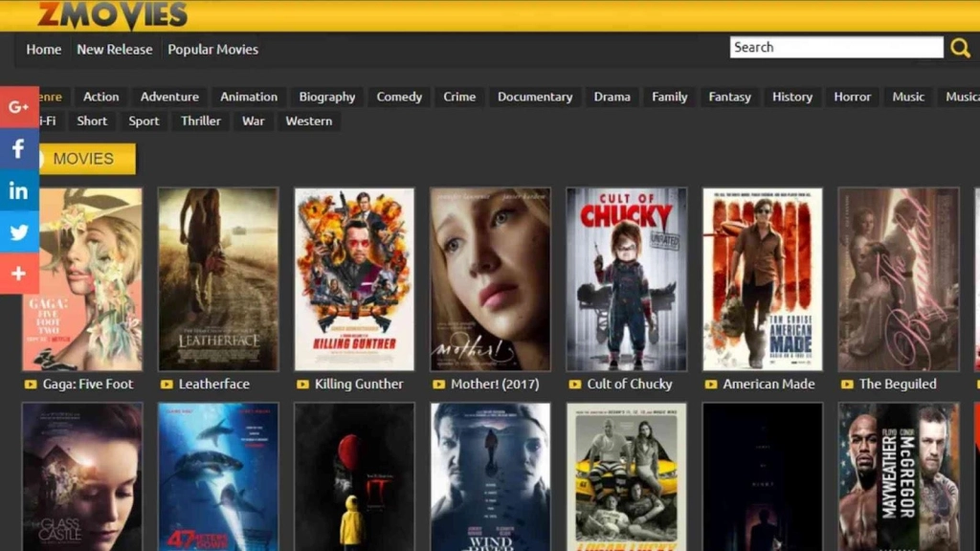Open the 47 Meters Down shark poster
This screenshot has width=980, height=551.
[x=218, y=477]
